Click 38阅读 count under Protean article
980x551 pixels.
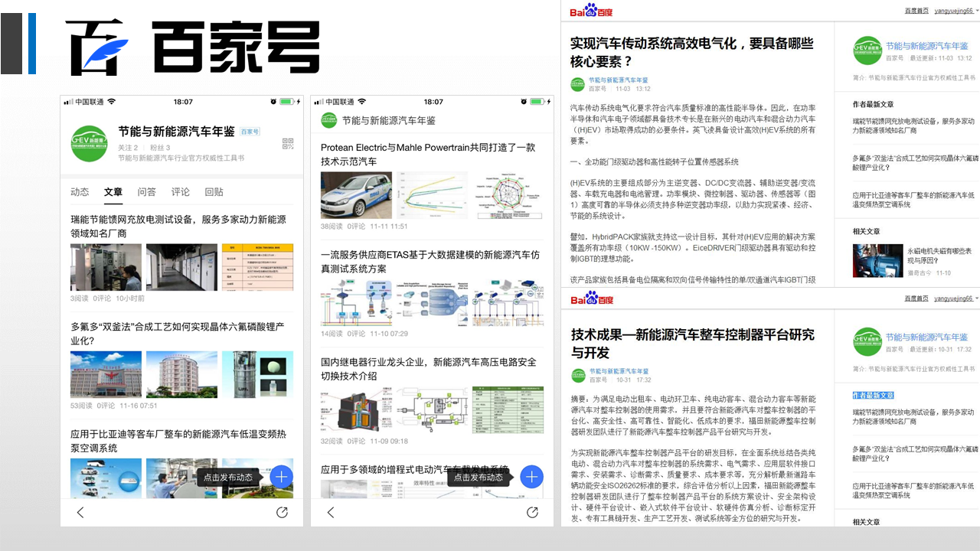coord(332,227)
